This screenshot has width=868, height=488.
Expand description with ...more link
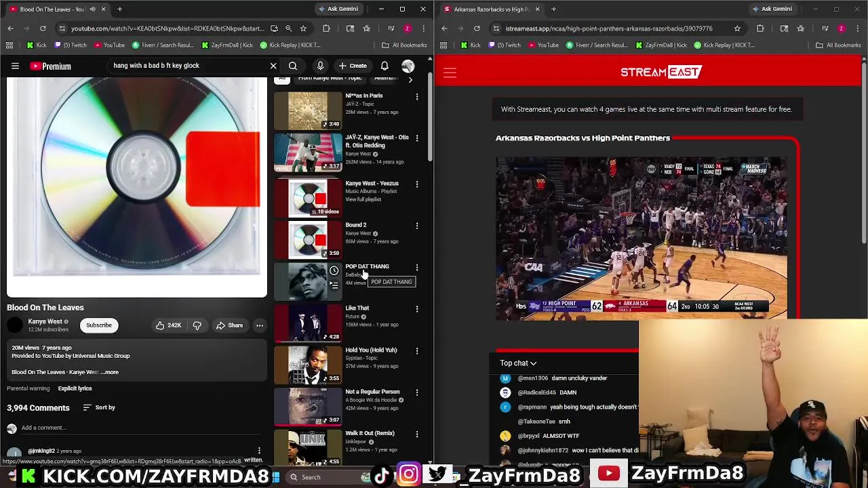point(108,372)
